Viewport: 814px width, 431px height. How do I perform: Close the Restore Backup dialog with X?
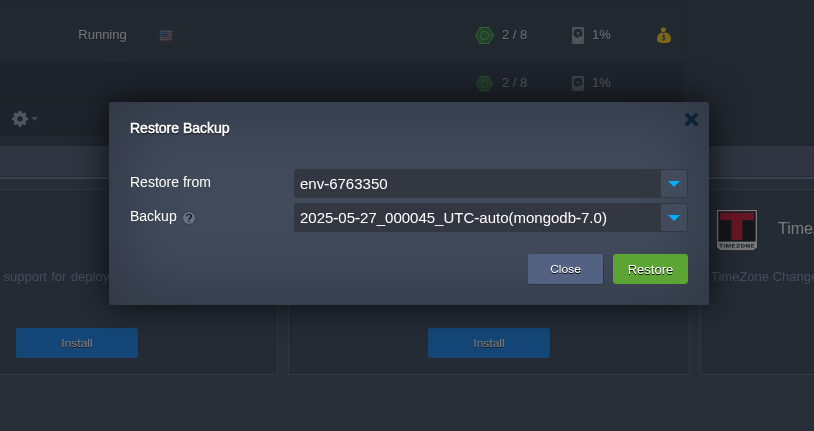coord(691,119)
